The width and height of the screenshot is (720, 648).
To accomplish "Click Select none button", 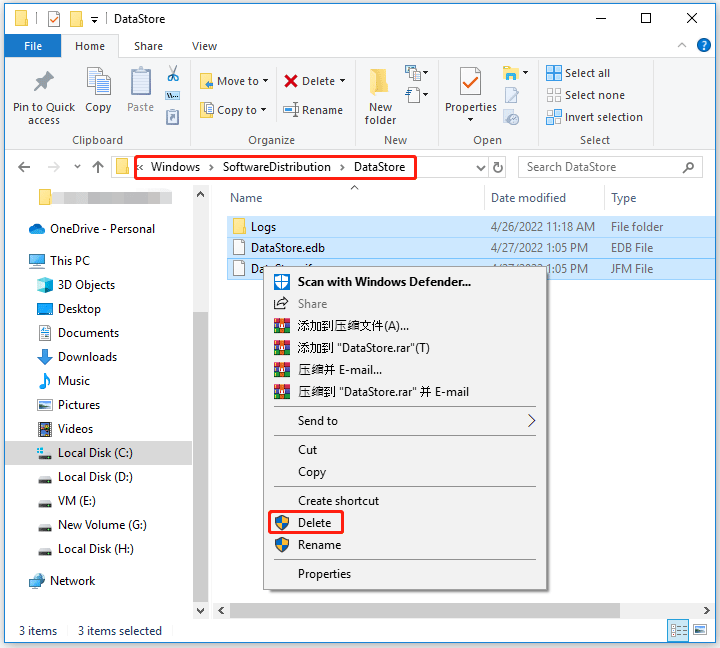I will click(x=586, y=95).
